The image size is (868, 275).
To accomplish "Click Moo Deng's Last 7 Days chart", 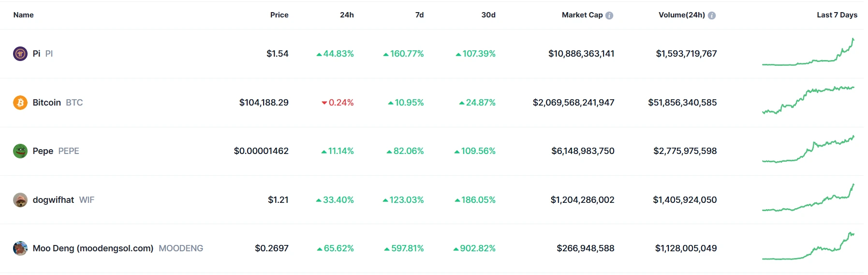I will 808,246.
